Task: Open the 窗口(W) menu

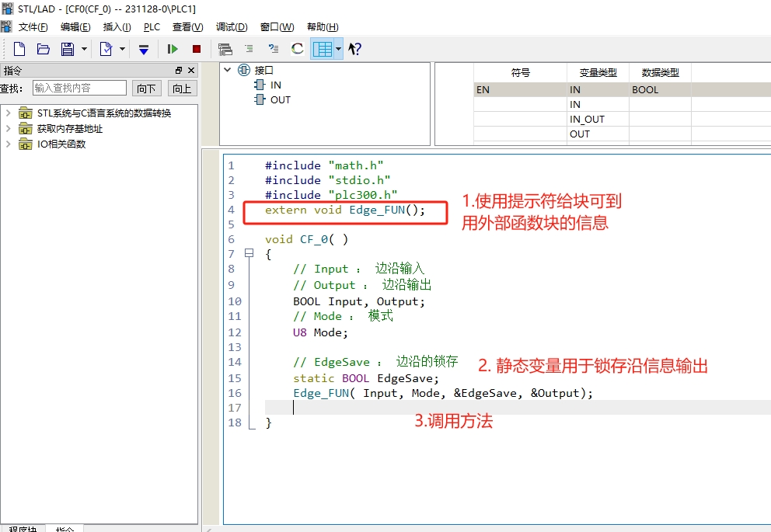Action: [277, 27]
